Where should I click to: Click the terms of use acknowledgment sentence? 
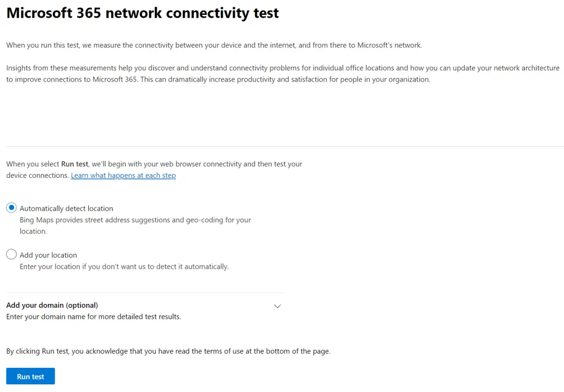point(168,351)
